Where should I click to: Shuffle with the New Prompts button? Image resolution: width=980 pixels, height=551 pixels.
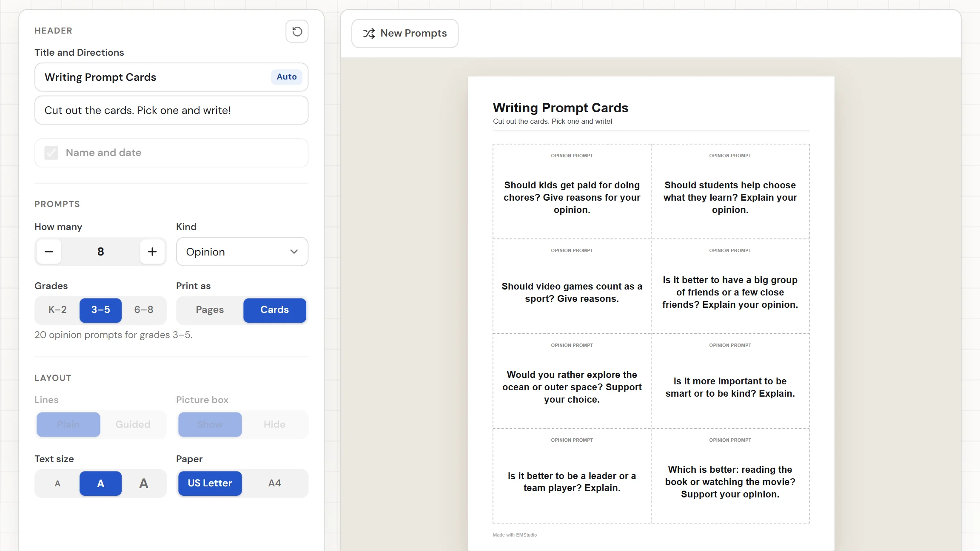[x=405, y=33]
